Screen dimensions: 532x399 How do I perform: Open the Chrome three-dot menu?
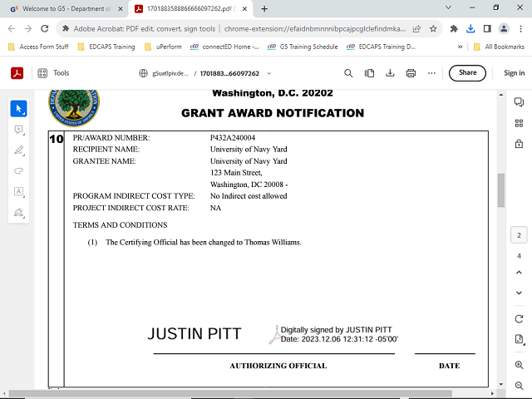(x=520, y=29)
